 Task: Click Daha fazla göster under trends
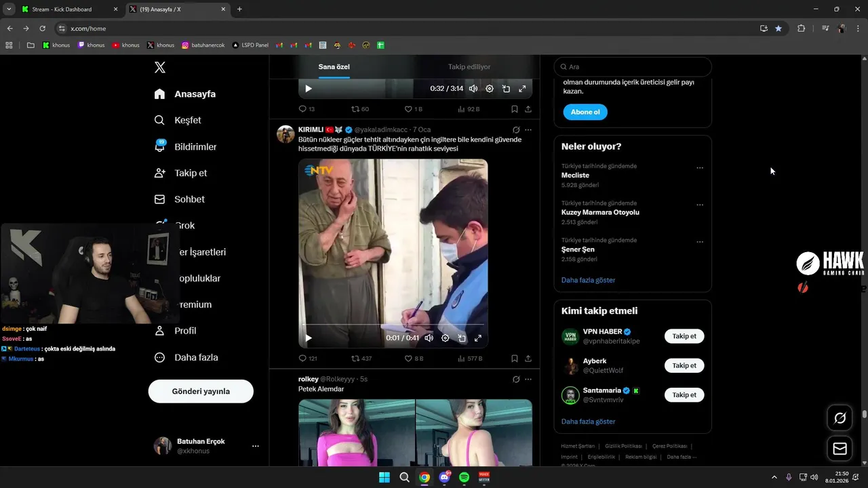[588, 280]
